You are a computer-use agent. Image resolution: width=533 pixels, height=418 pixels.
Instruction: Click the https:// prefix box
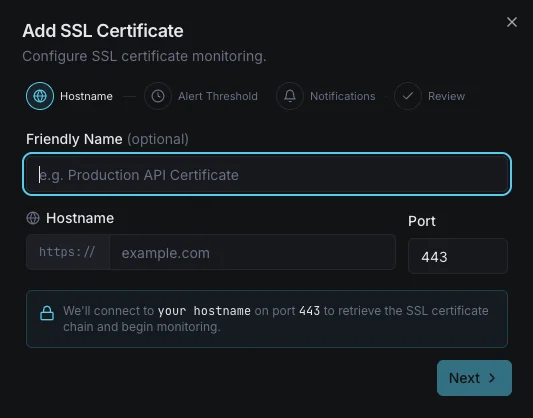68,252
